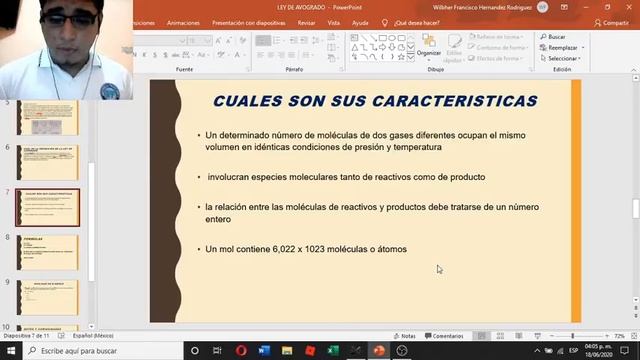Fit slide to current window
The image size is (640, 360).
click(634, 336)
